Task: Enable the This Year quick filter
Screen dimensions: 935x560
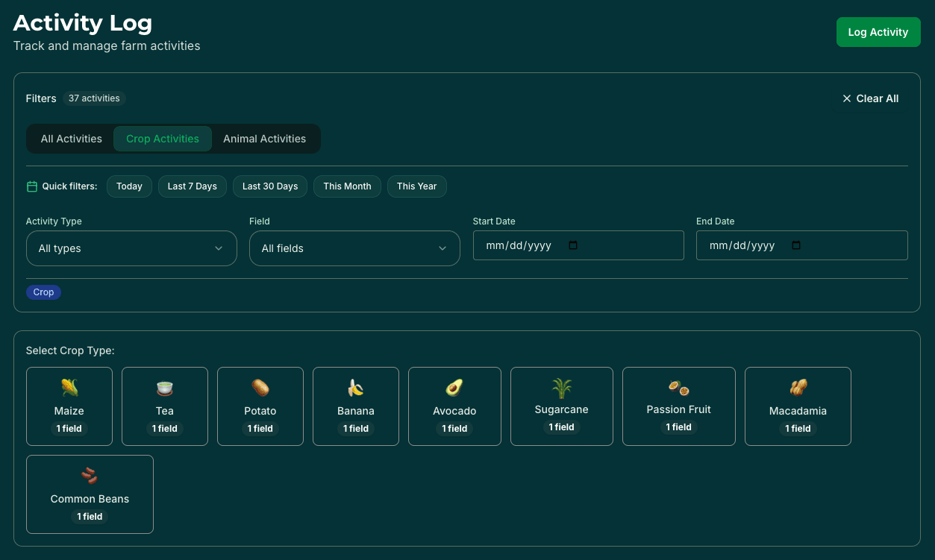Action: [416, 186]
